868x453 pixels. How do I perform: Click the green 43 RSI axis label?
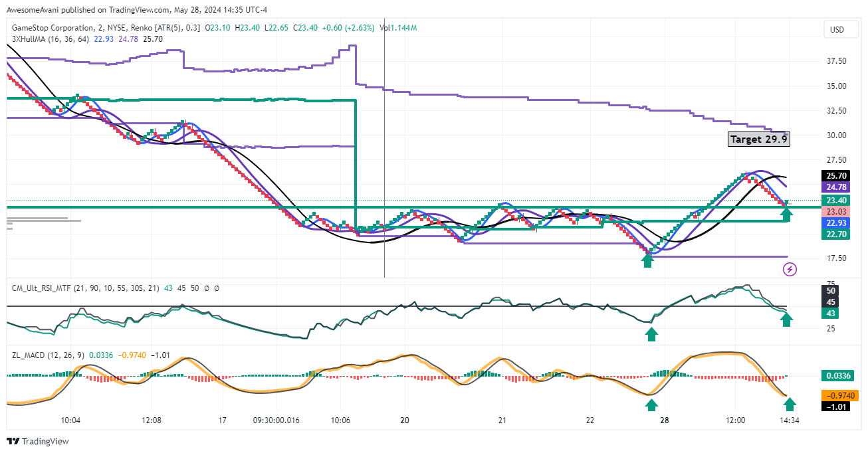[830, 313]
